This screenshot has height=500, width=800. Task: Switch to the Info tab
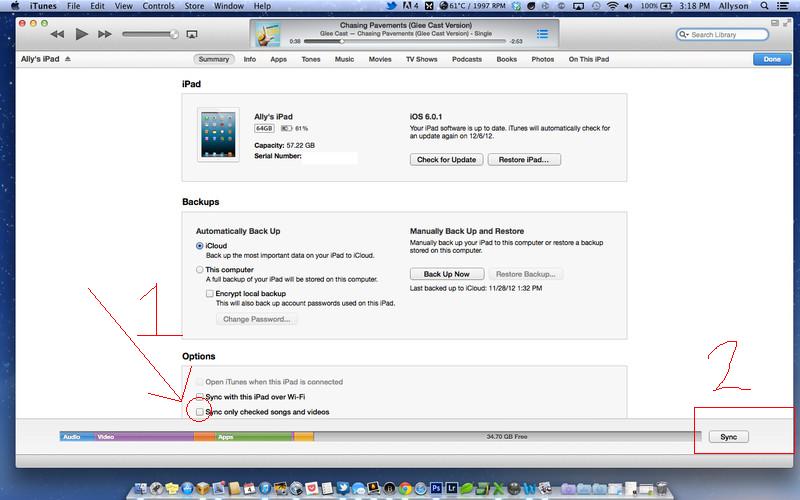click(249, 59)
